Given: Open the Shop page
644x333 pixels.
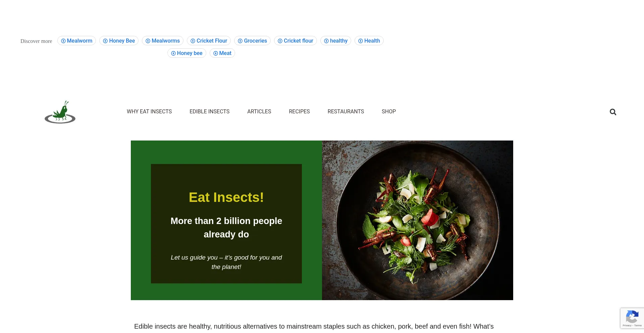Looking at the screenshot, I should (x=389, y=111).
